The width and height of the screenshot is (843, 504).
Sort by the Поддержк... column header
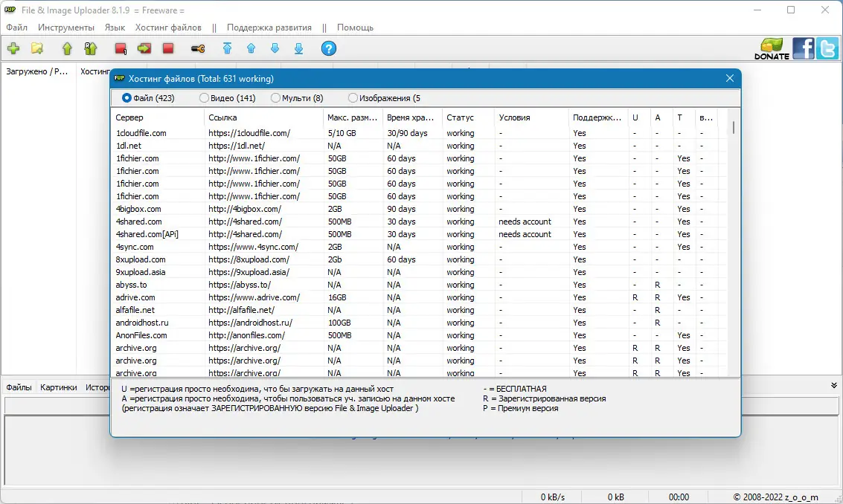click(598, 117)
